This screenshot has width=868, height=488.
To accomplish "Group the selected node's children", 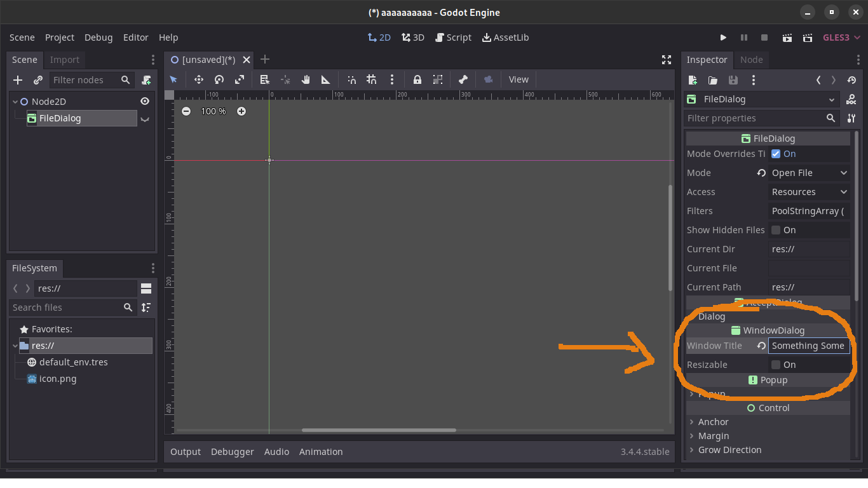I will [438, 79].
